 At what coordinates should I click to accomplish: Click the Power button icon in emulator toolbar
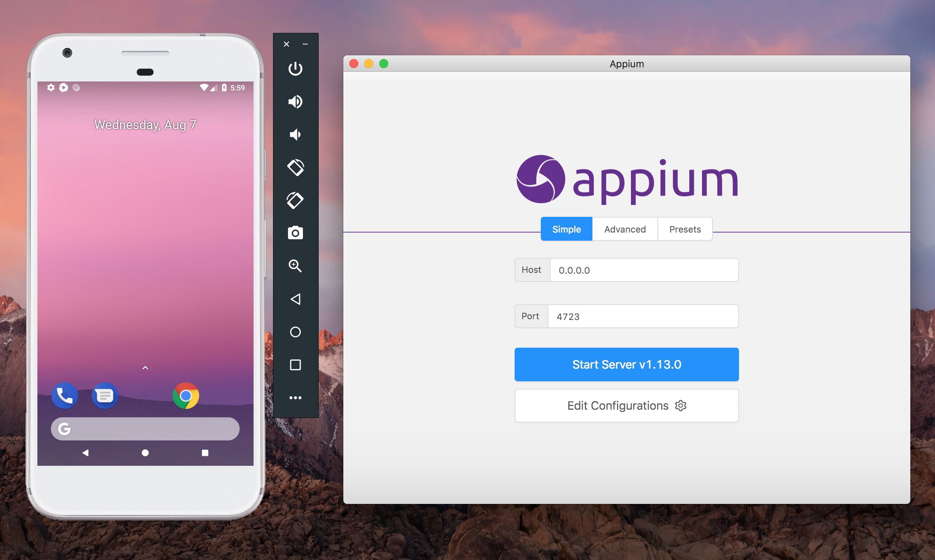(x=296, y=69)
